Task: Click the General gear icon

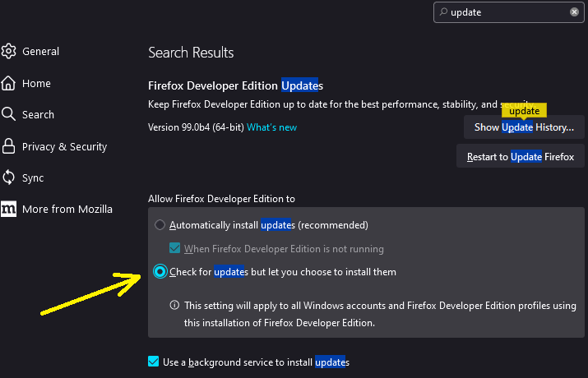Action: [x=8, y=51]
